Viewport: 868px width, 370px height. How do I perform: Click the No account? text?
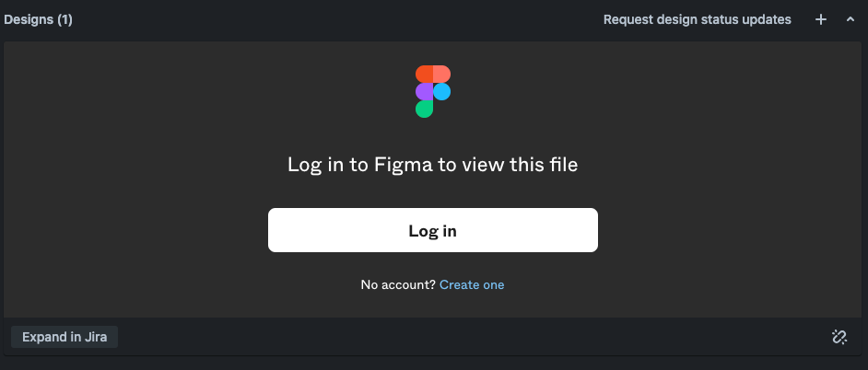click(398, 284)
